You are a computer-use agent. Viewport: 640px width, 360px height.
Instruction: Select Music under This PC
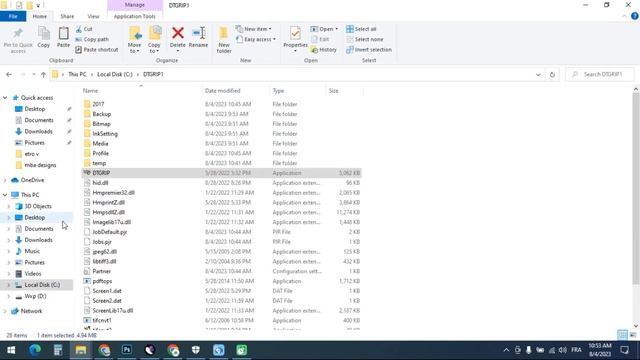(32, 251)
